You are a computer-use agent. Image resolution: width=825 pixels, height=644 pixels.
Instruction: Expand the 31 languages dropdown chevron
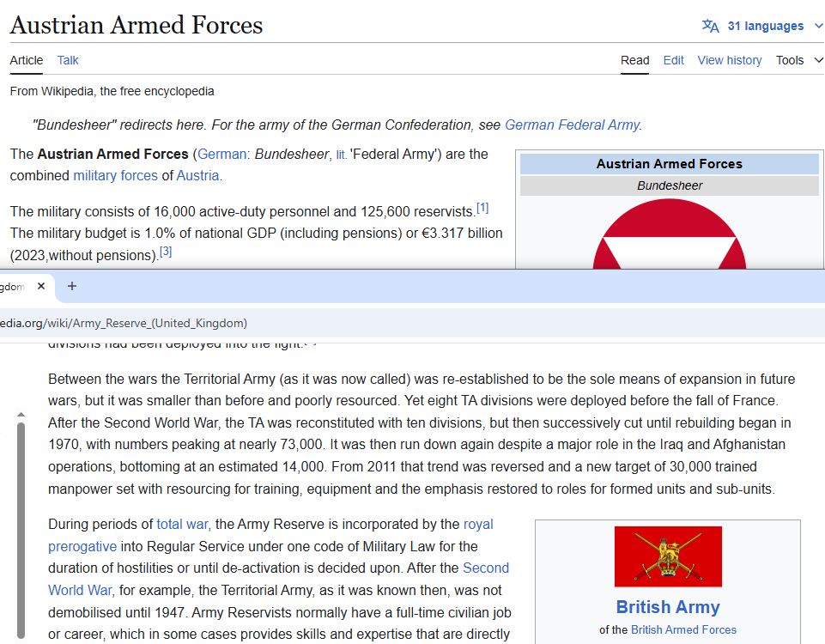point(819,26)
